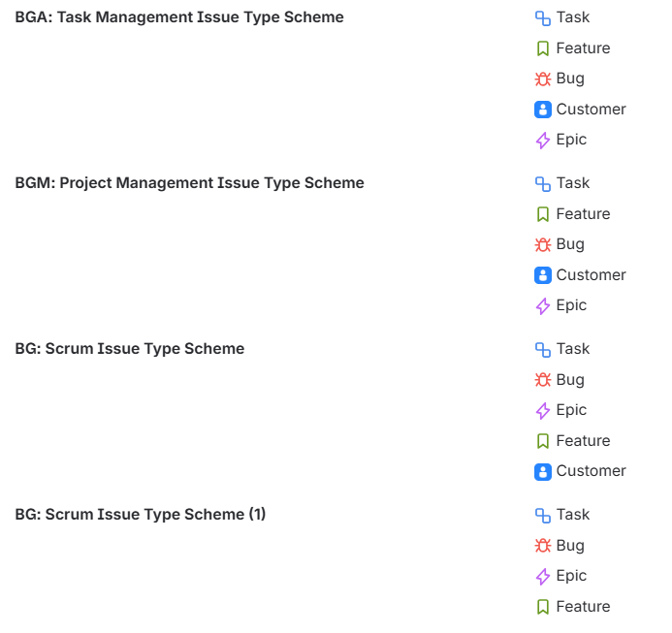
Task: Click Customer icon in BGA Task Management scheme
Action: pyautogui.click(x=543, y=110)
